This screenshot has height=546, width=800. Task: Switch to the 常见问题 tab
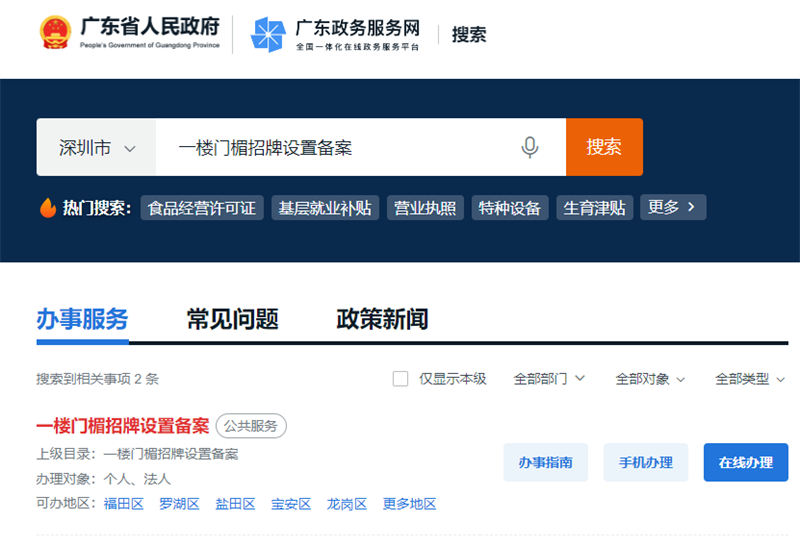[x=232, y=319]
